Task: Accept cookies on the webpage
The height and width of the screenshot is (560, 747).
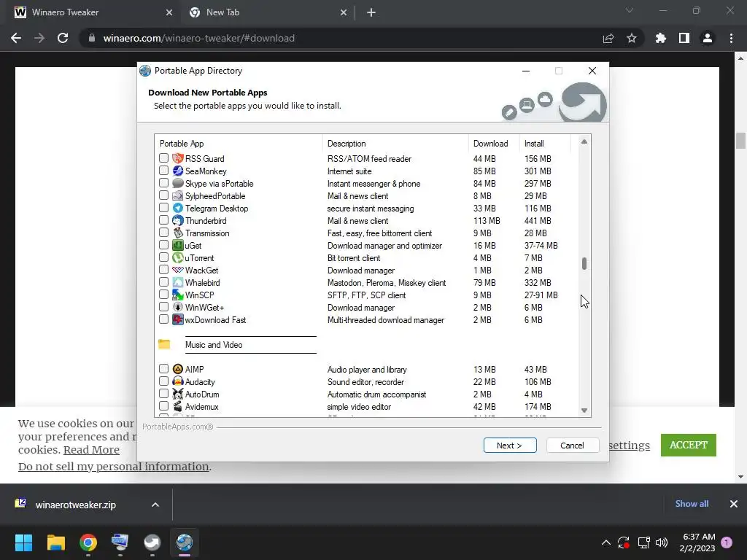Action: [688, 445]
